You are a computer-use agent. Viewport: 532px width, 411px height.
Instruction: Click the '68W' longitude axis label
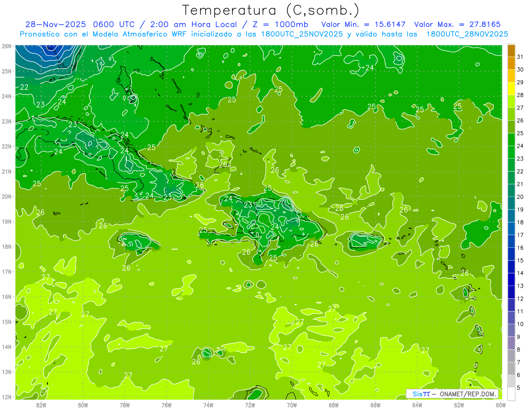[334, 405]
